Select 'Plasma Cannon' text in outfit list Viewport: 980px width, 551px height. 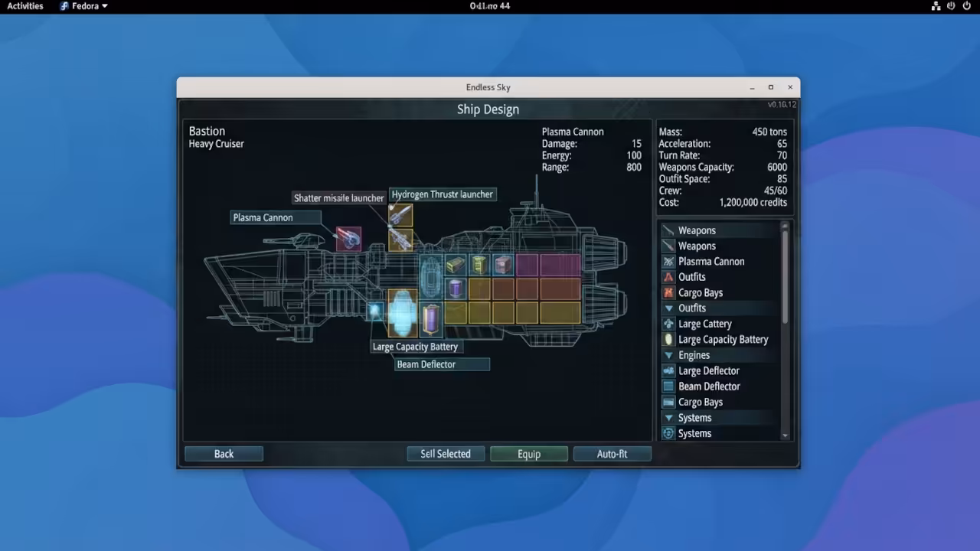711,261
